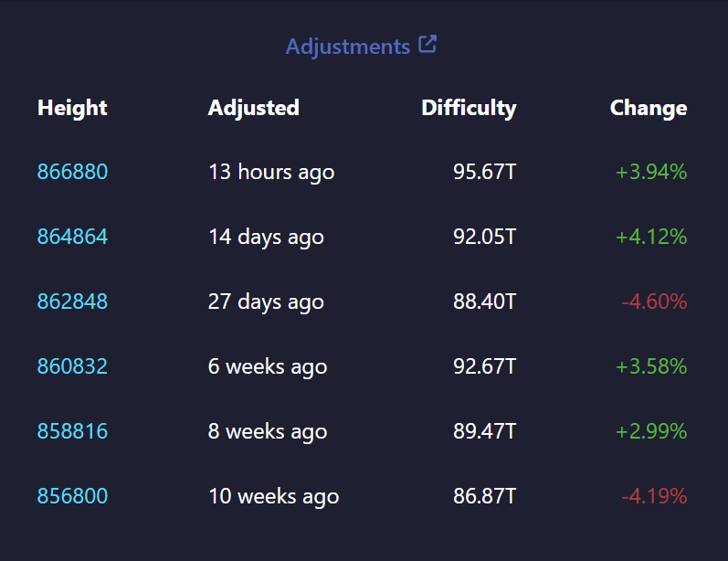Click the 13 hours ago timestamp
The image size is (728, 561).
tap(271, 173)
